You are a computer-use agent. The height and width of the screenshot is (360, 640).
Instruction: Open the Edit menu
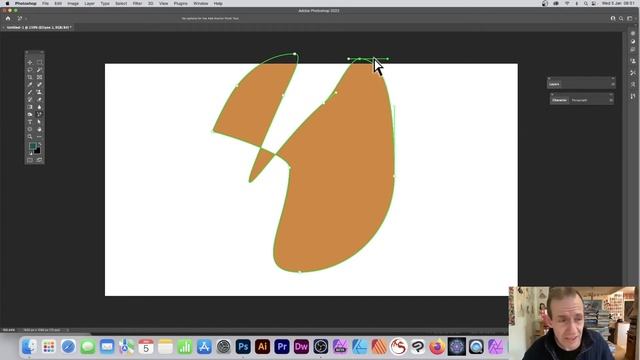pyautogui.click(x=58, y=3)
